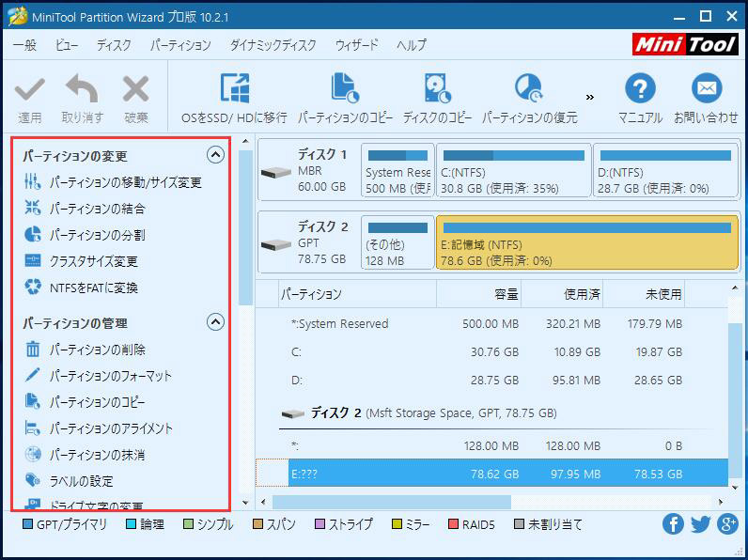The width and height of the screenshot is (748, 560).
Task: Expand toolbar overflow chevron »
Action: [x=590, y=98]
